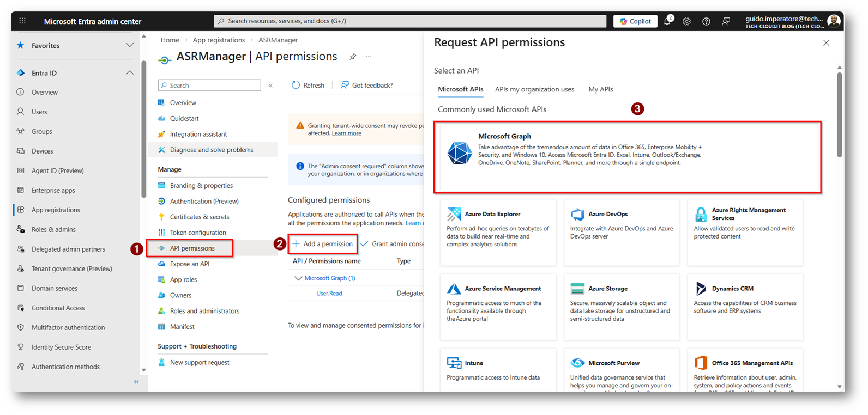Open Owners item

click(180, 295)
